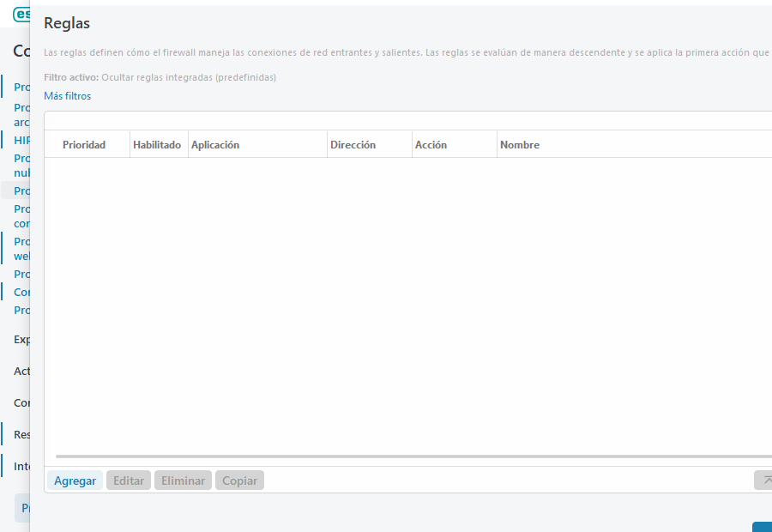The height and width of the screenshot is (532, 772).
Task: Click the "Nombre" column header
Action: (x=519, y=144)
